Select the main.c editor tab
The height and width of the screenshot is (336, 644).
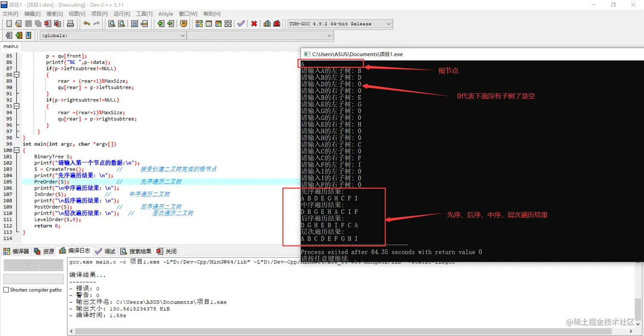(x=11, y=46)
